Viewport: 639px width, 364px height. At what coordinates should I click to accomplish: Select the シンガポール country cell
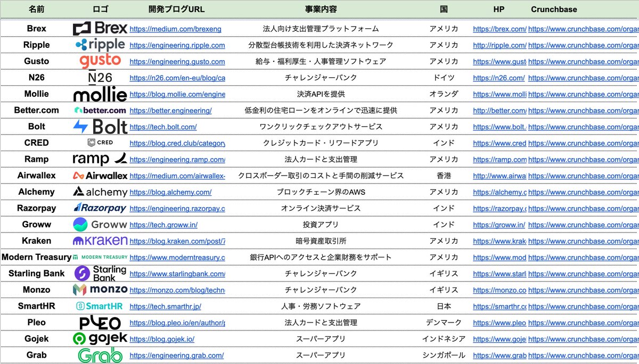444,355
